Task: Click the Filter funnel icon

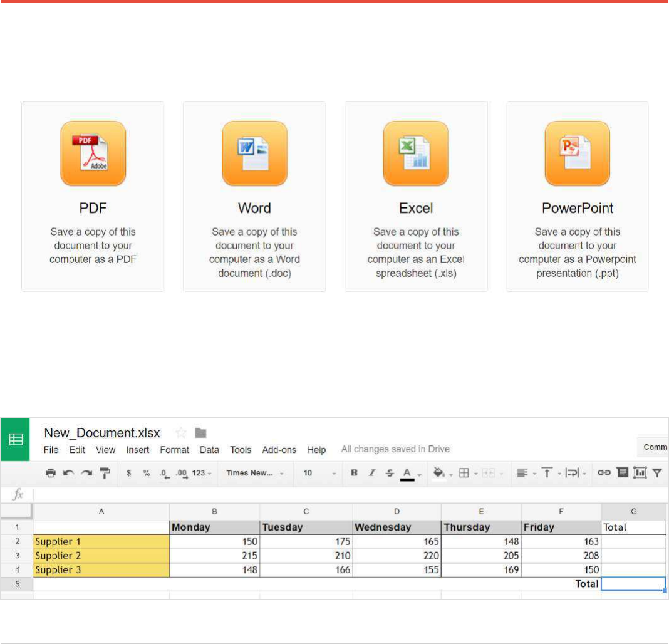Action: (x=657, y=473)
